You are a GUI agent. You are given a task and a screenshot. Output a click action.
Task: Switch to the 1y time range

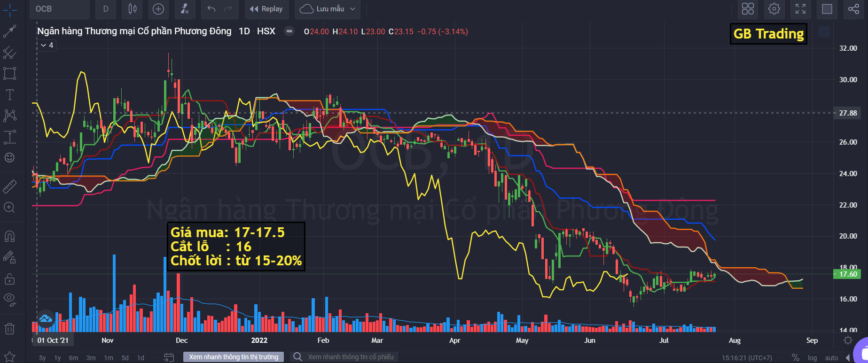57,358
